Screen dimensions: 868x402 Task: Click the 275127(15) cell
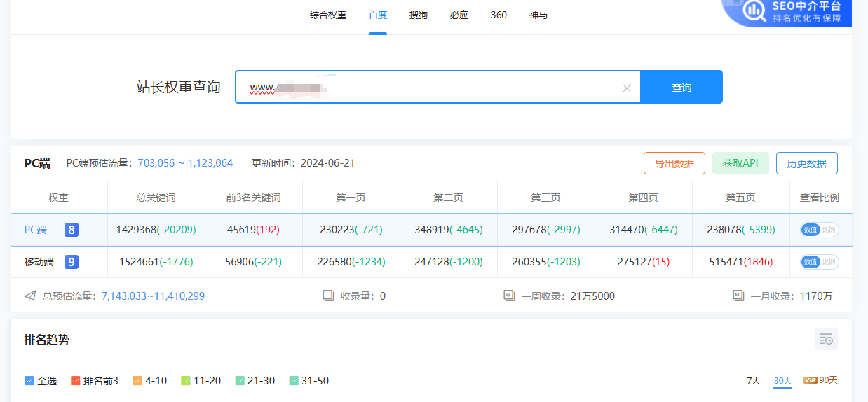tap(643, 262)
